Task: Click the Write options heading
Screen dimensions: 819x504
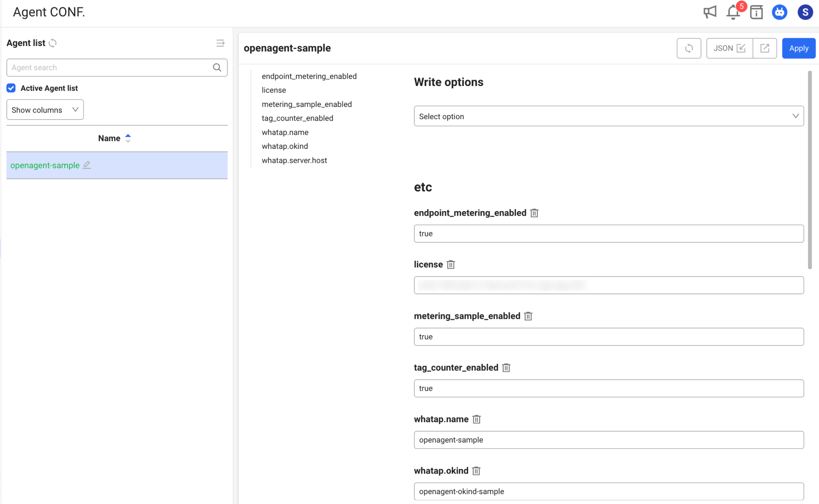Action: click(449, 82)
